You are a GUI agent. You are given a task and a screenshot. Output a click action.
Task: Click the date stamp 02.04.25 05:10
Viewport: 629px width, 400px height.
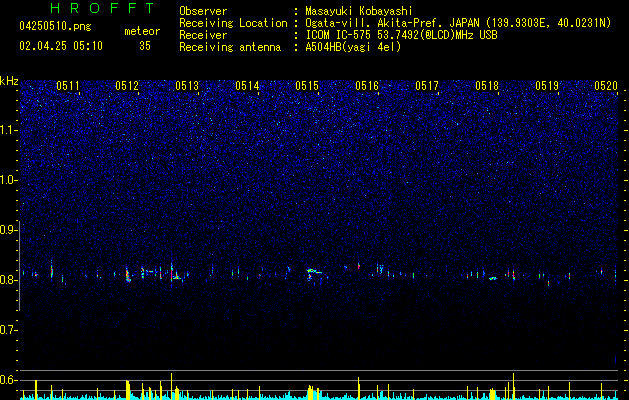click(x=61, y=46)
